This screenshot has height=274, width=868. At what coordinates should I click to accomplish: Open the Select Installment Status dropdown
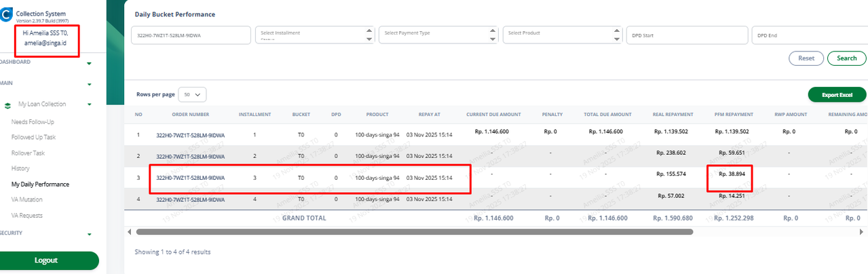click(315, 35)
